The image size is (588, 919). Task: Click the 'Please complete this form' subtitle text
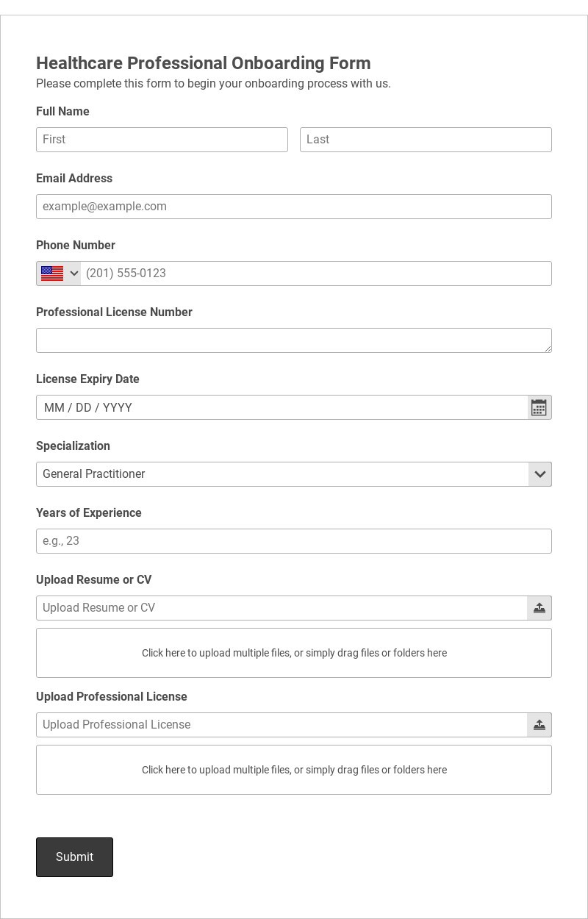pos(213,84)
